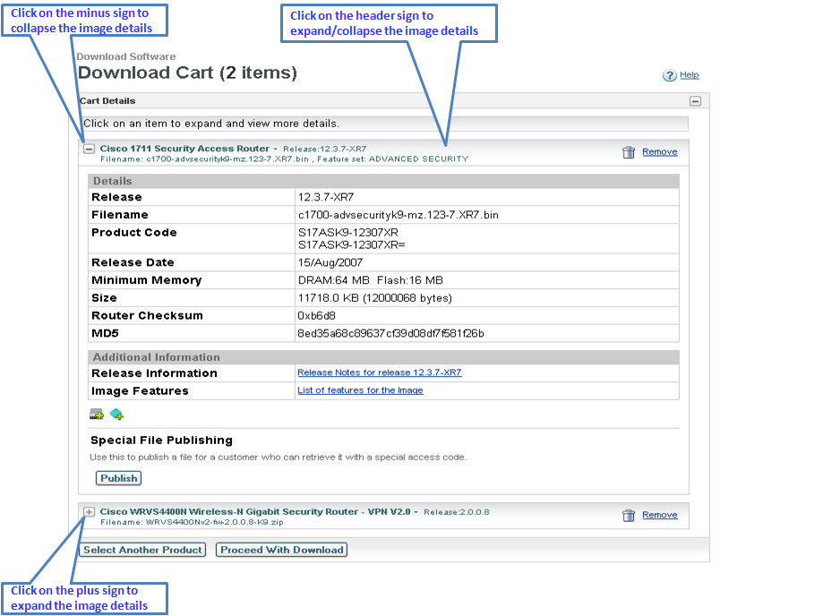Click Proceed With Download button
The width and height of the screenshot is (840, 616).
tap(282, 550)
